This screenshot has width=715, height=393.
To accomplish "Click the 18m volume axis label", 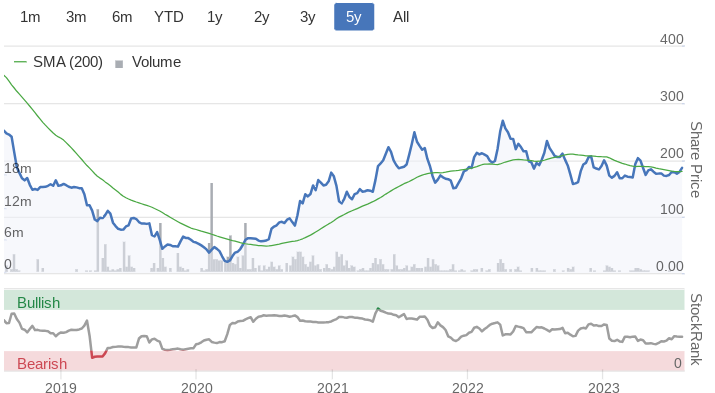I will (x=18, y=168).
